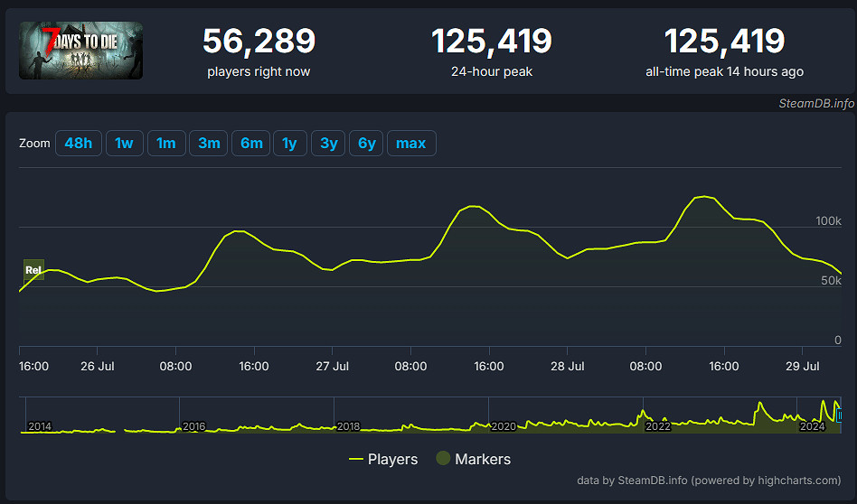Click the navigator's right range handle

[x=840, y=415]
